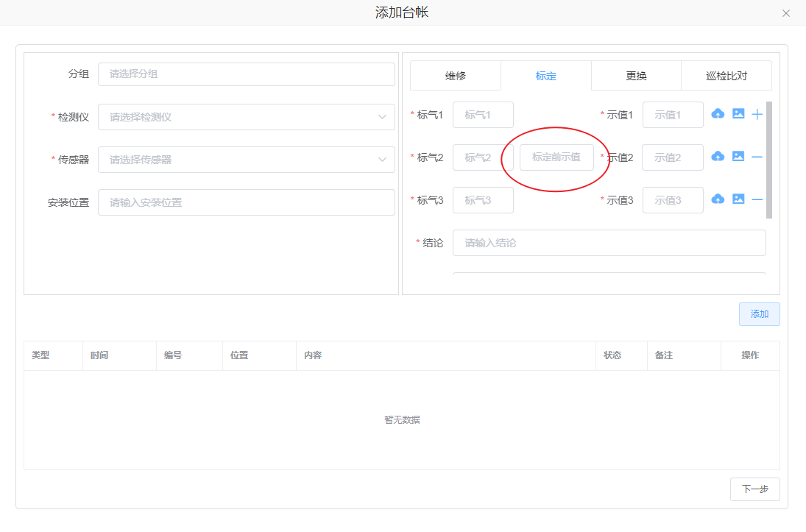Image resolution: width=806 pixels, height=532 pixels.
Task: Click the plus icon to add a 标气 row
Action: pyautogui.click(x=757, y=114)
